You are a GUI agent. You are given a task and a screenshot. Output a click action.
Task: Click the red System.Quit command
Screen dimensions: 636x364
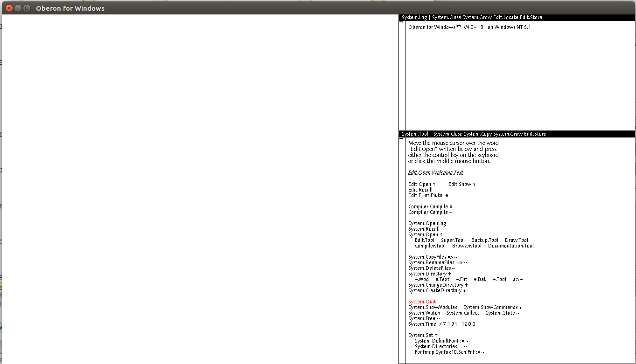pos(422,302)
